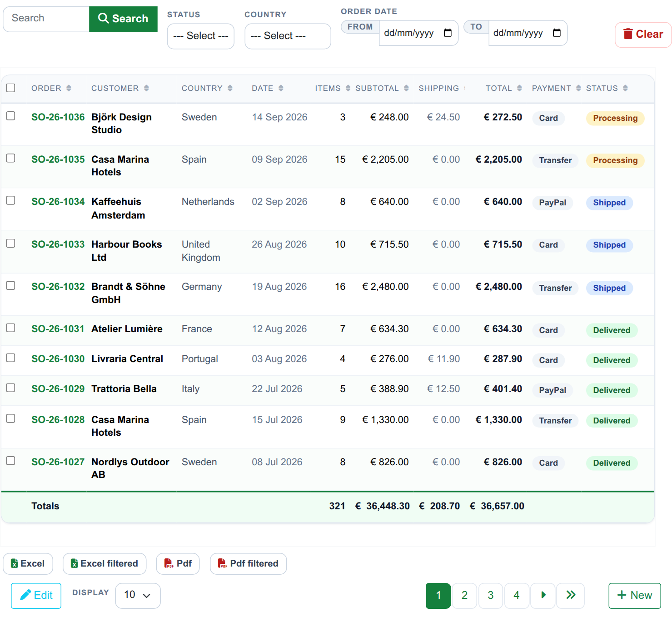Image resolution: width=672 pixels, height=627 pixels.
Task: Open page 4 of the results
Action: click(517, 595)
